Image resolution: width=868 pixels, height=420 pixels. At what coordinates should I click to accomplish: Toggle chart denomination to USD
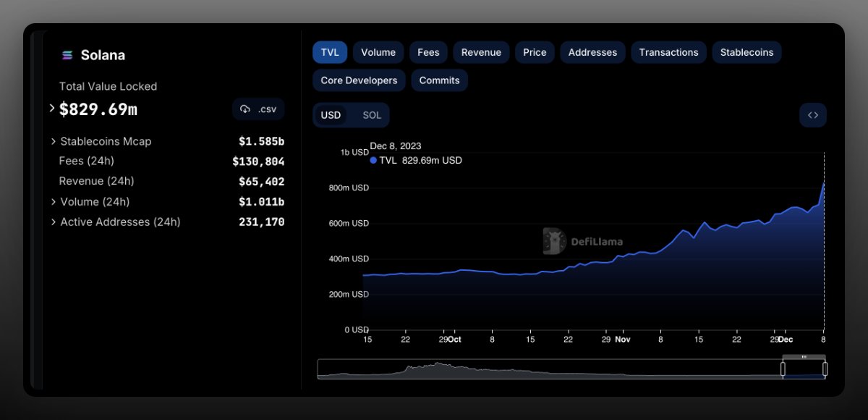tap(331, 115)
